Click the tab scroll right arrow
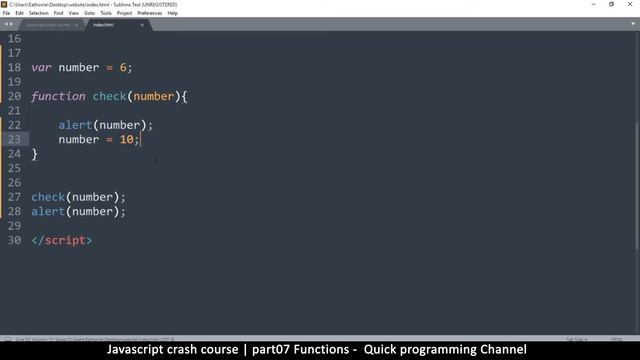Image resolution: width=640 pixels, height=360 pixels. (x=11, y=24)
